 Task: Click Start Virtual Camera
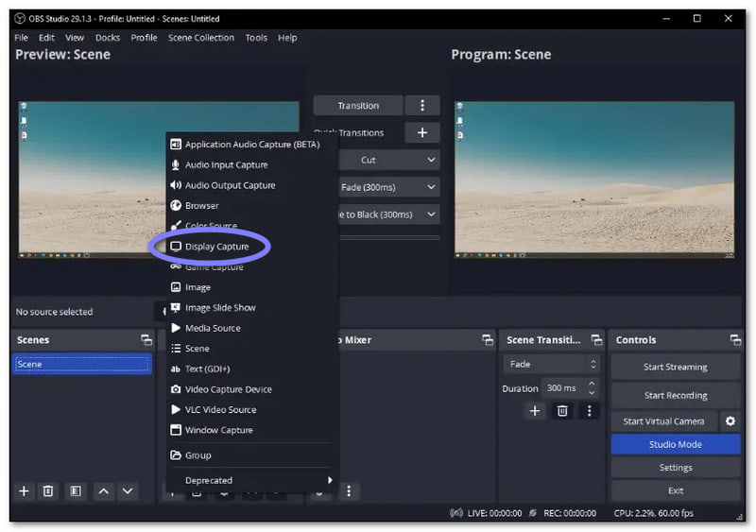(x=664, y=421)
